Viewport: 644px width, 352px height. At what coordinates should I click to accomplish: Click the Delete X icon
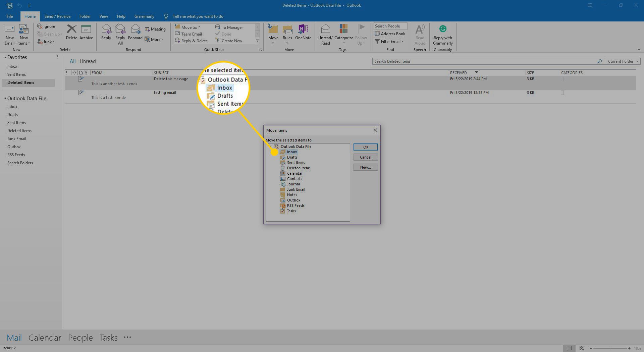(71, 29)
